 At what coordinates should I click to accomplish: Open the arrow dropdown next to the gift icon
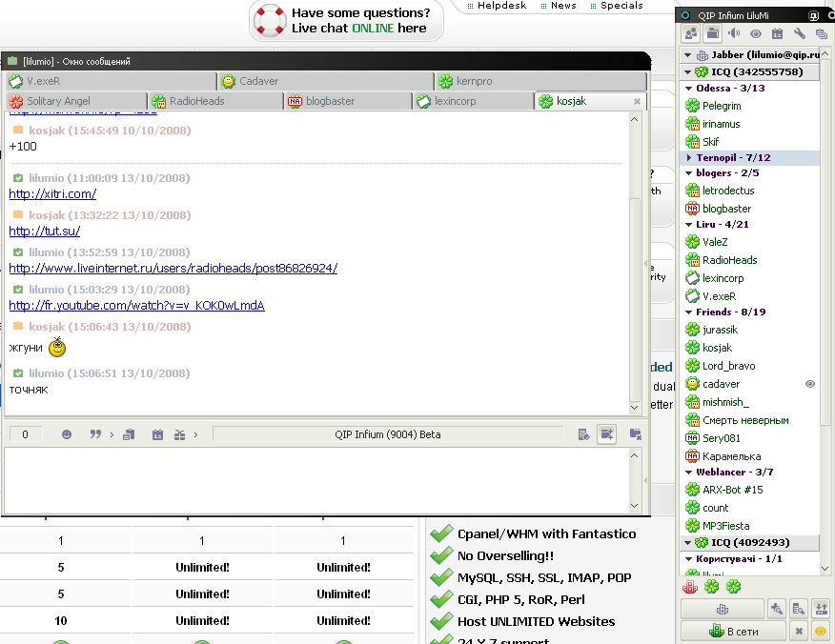(195, 434)
